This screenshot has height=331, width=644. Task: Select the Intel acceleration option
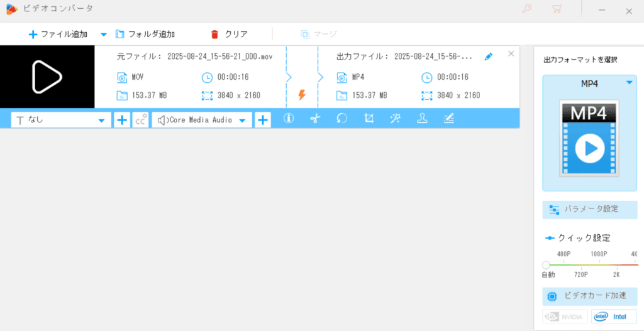point(614,317)
